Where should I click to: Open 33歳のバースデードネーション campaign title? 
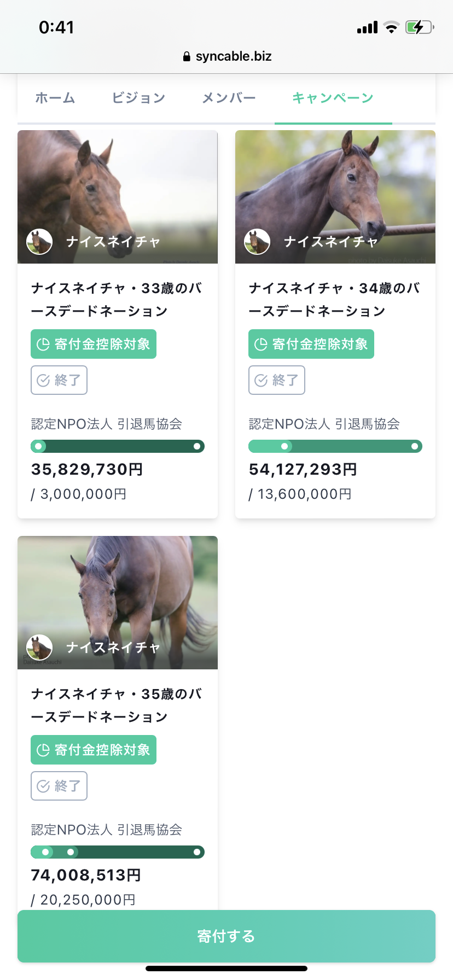pos(117,300)
